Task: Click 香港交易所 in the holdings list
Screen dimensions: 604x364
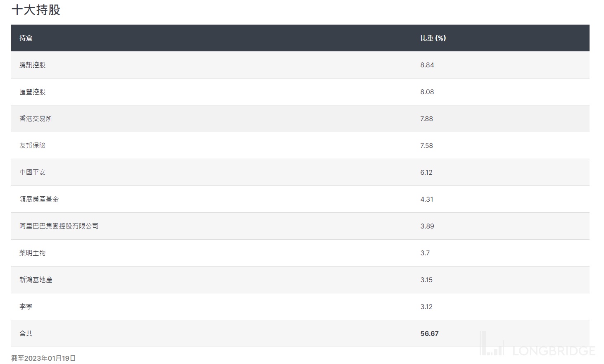Action: [36, 119]
